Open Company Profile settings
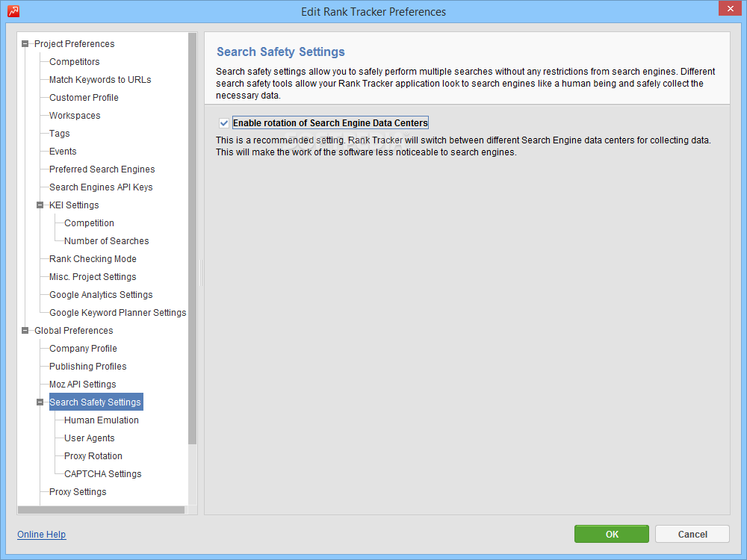This screenshot has height=560, width=747. (84, 349)
